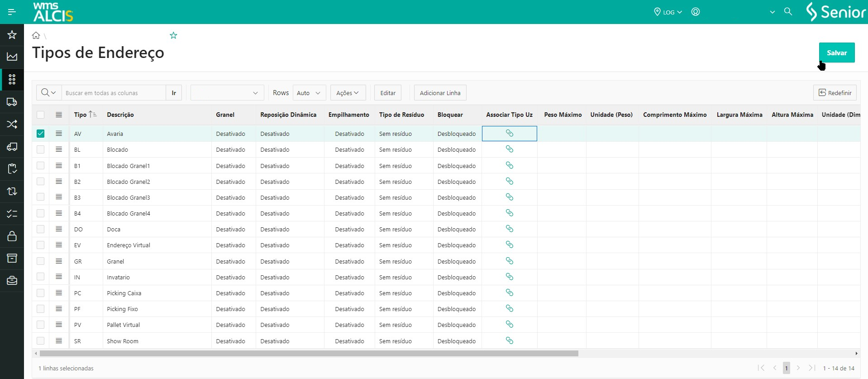
Task: Select the Doca row checkbox
Action: click(41, 229)
